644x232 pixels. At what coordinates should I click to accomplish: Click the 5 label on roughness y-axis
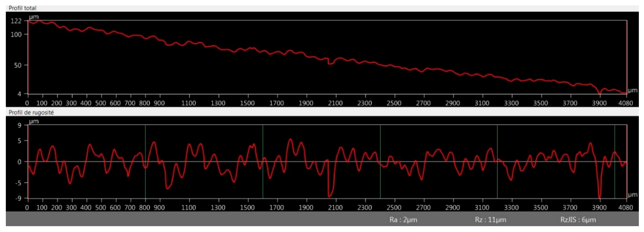click(19, 141)
